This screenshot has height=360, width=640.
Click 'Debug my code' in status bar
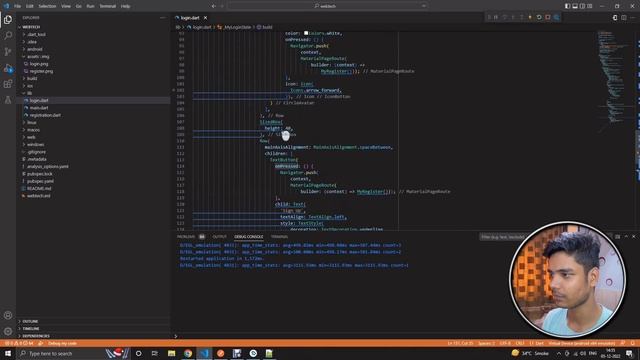point(62,343)
